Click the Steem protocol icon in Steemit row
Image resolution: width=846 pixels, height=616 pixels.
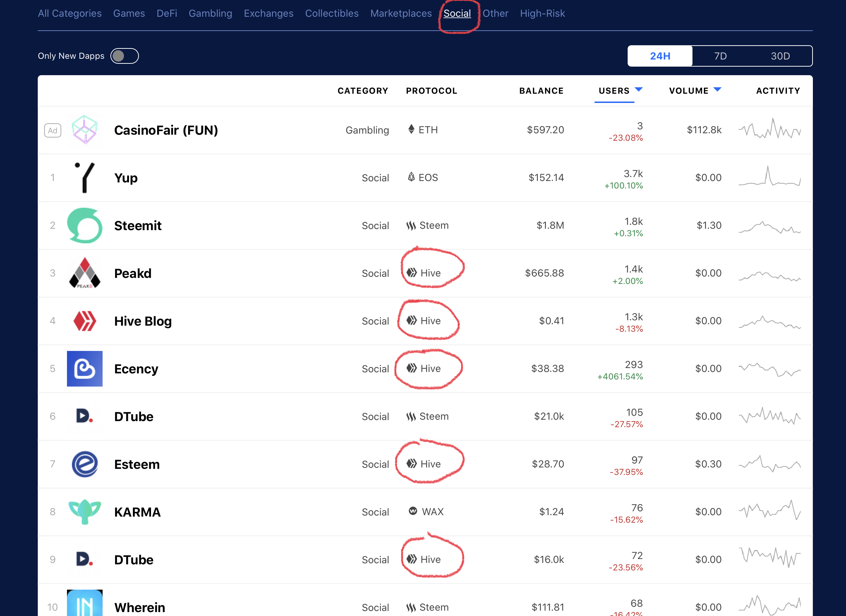click(411, 226)
